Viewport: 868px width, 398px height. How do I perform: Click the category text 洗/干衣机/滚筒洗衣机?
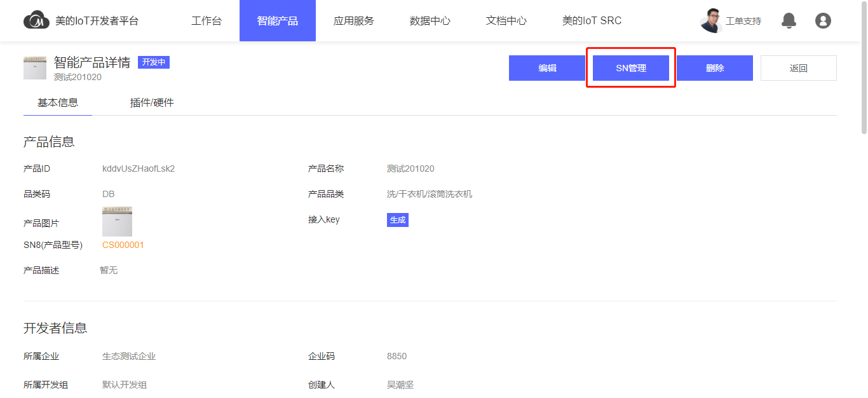430,194
